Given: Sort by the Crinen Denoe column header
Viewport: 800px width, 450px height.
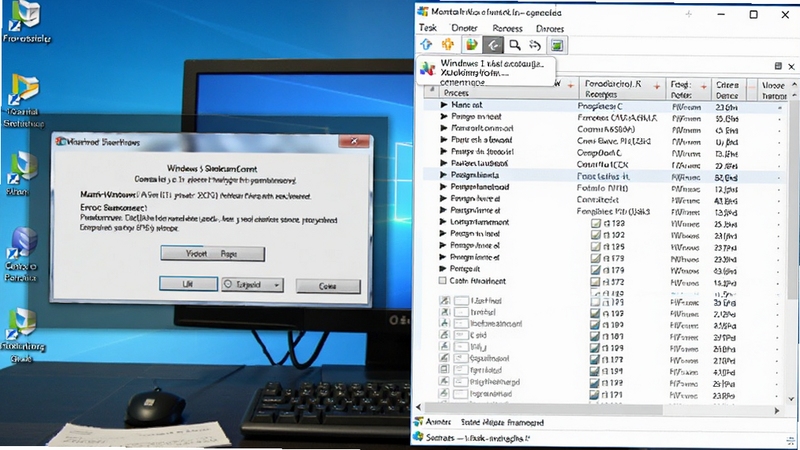Looking at the screenshot, I should (728, 90).
